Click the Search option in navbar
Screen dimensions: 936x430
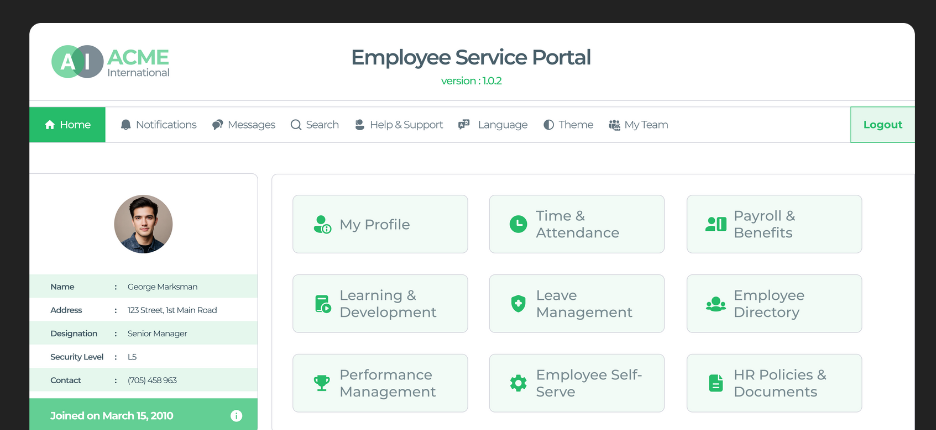(x=314, y=125)
